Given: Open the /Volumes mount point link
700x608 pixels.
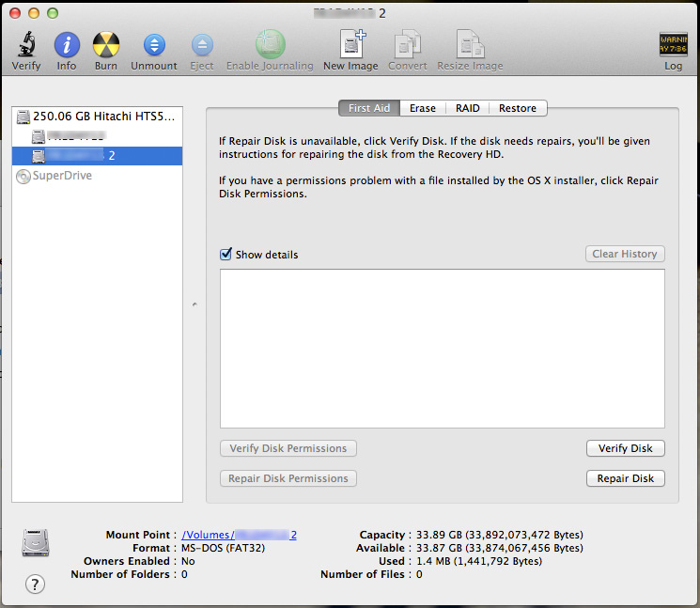Looking at the screenshot, I should [x=239, y=535].
